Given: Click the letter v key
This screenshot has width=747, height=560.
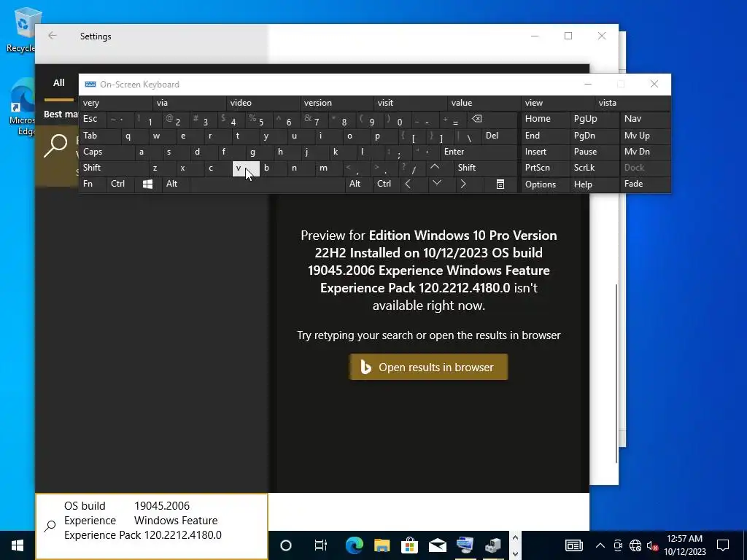Looking at the screenshot, I should point(246,168).
